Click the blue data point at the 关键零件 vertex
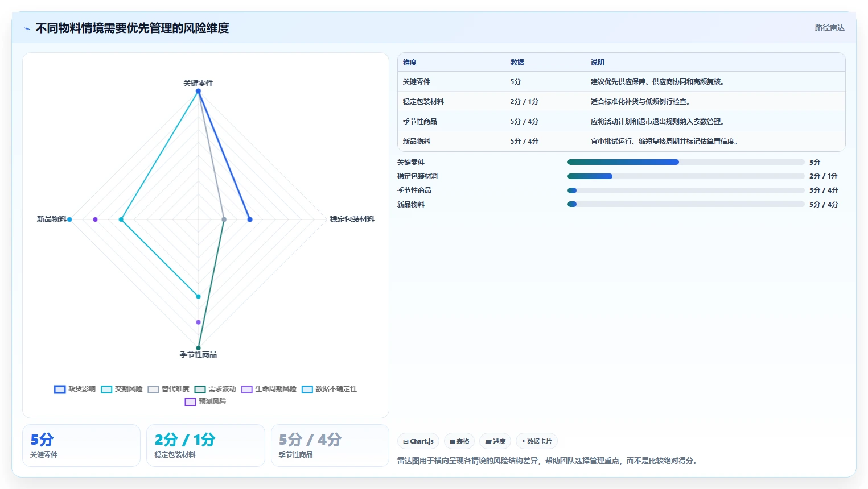Viewport: 868px width, 489px height. point(198,91)
